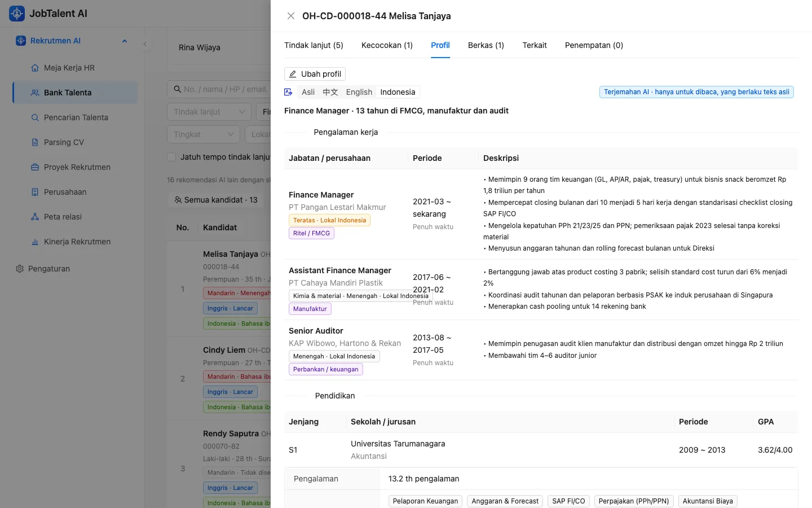Click the candidate search input field
This screenshot has width=812, height=508.
[x=219, y=89]
